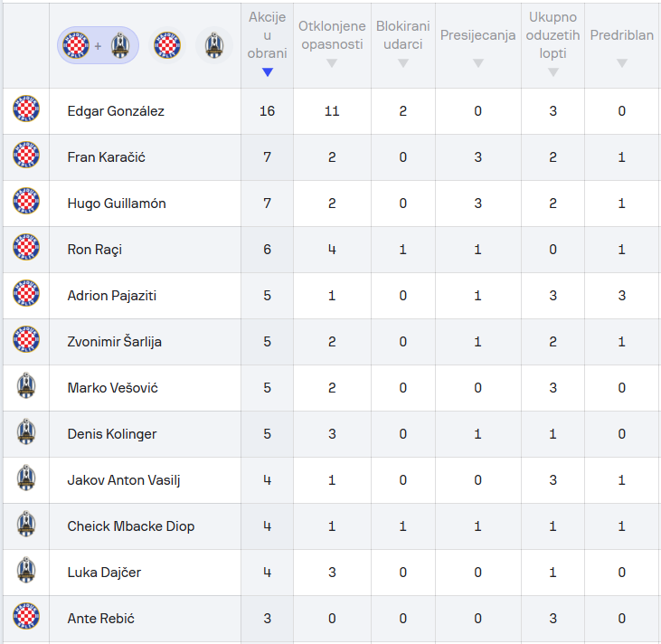Click crest beside Cheick Mbacke Diop

pos(26,526)
